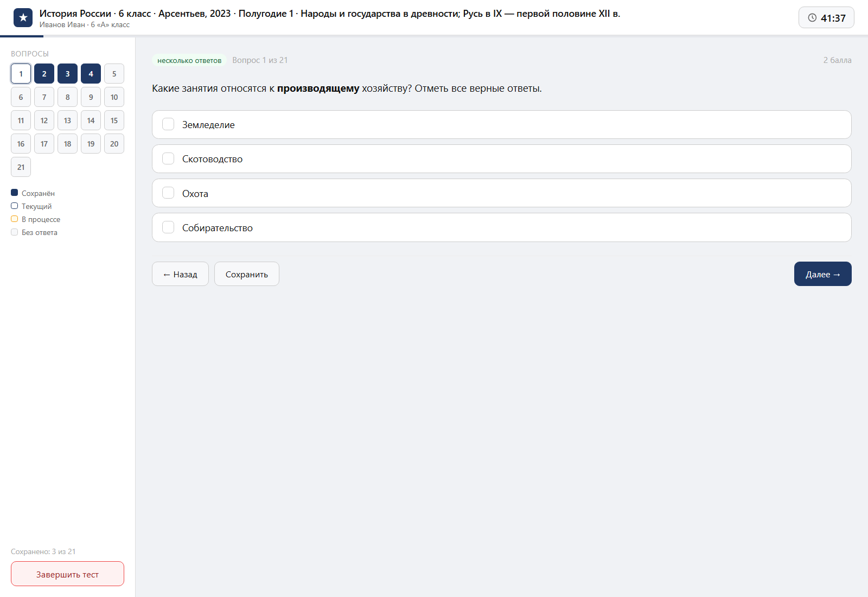The image size is (868, 597).
Task: Finish the test via Завершить тест
Action: [x=67, y=574]
